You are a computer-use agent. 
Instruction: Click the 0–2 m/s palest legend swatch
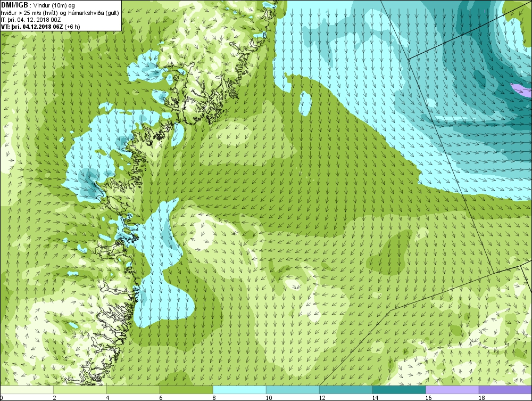[27, 390]
